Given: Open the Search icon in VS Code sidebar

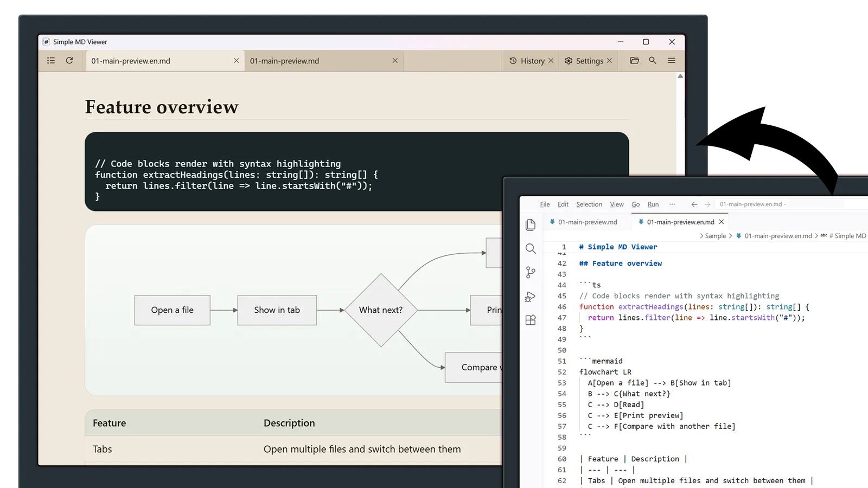Looking at the screenshot, I should tap(531, 249).
